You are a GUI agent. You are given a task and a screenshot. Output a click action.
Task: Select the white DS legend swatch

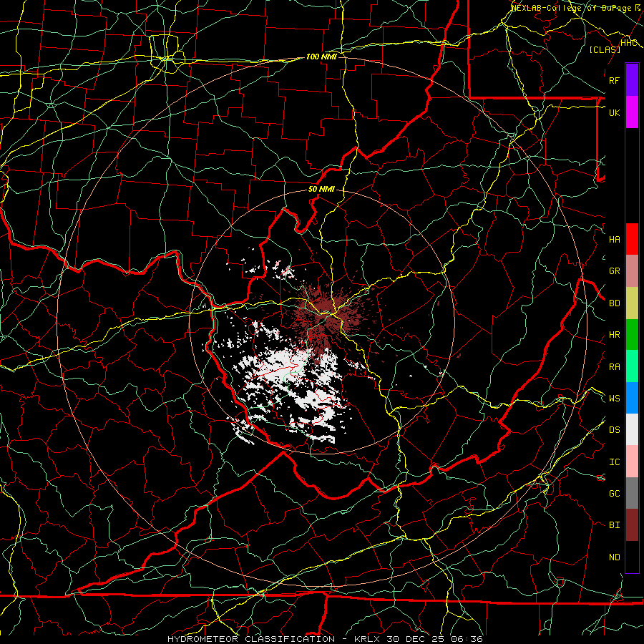pyautogui.click(x=632, y=429)
